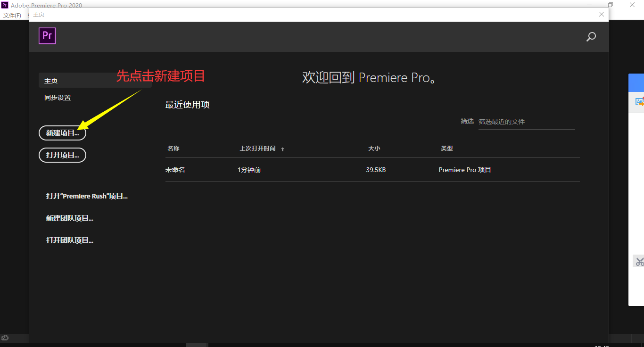The height and width of the screenshot is (347, 644).
Task: Select the 主页 sidebar tab
Action: tap(95, 81)
